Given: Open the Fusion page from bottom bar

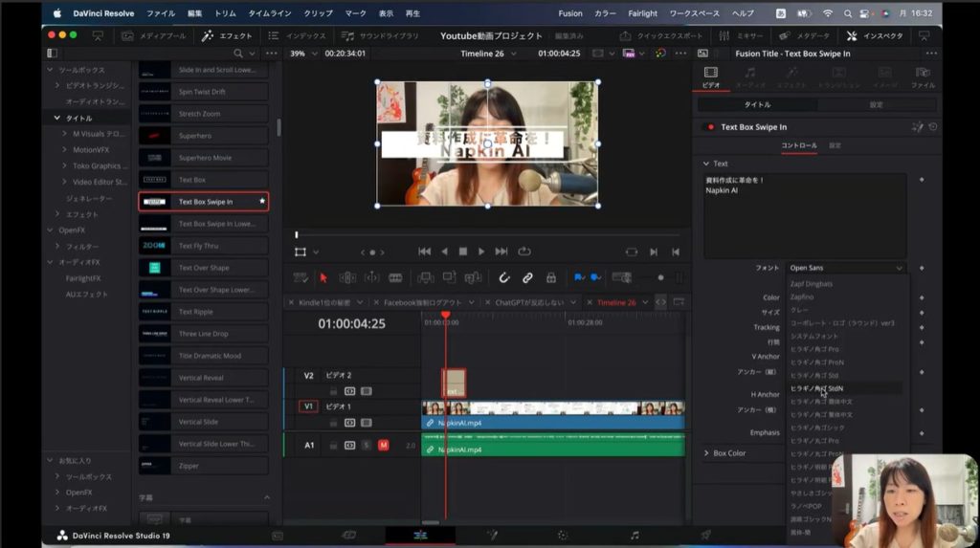Looking at the screenshot, I should [492, 535].
